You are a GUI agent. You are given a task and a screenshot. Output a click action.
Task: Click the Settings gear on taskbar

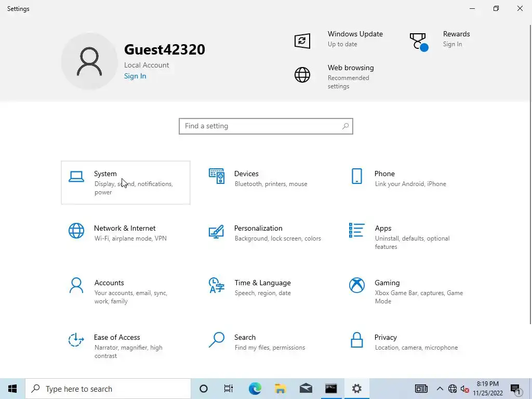(356, 389)
